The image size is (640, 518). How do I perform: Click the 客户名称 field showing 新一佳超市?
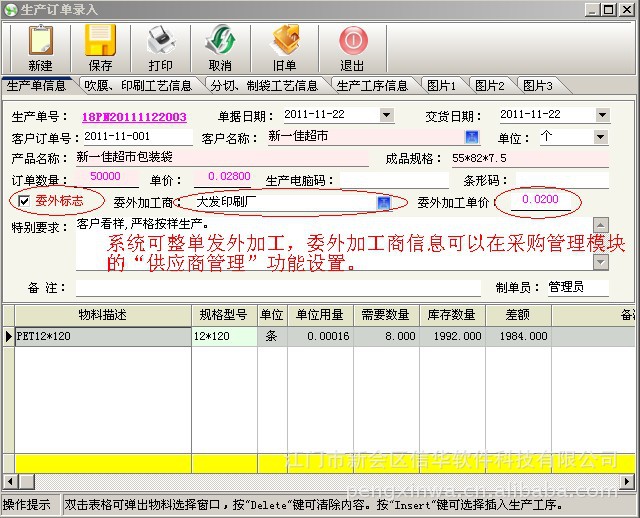coord(366,137)
